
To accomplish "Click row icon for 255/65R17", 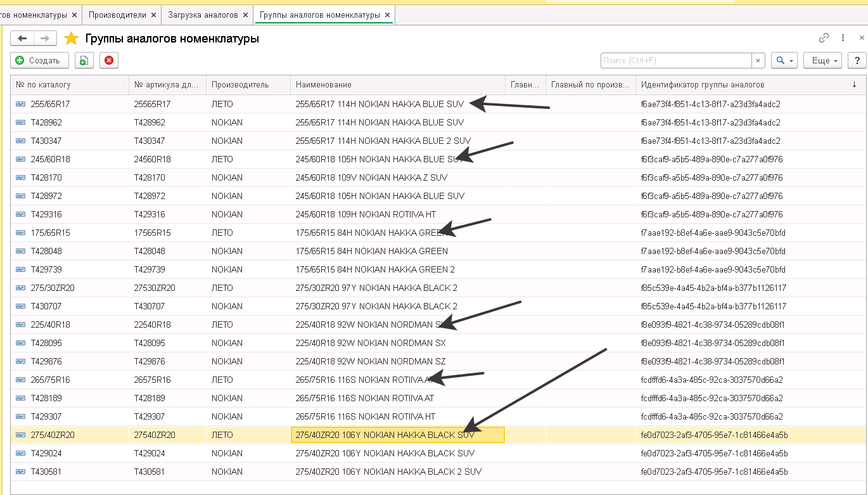I will click(x=21, y=103).
